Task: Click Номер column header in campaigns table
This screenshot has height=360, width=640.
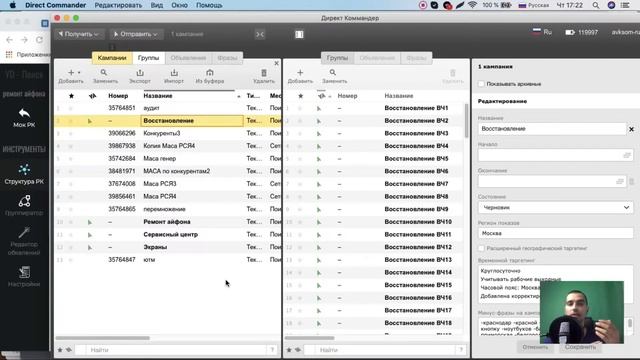Action: coord(118,96)
